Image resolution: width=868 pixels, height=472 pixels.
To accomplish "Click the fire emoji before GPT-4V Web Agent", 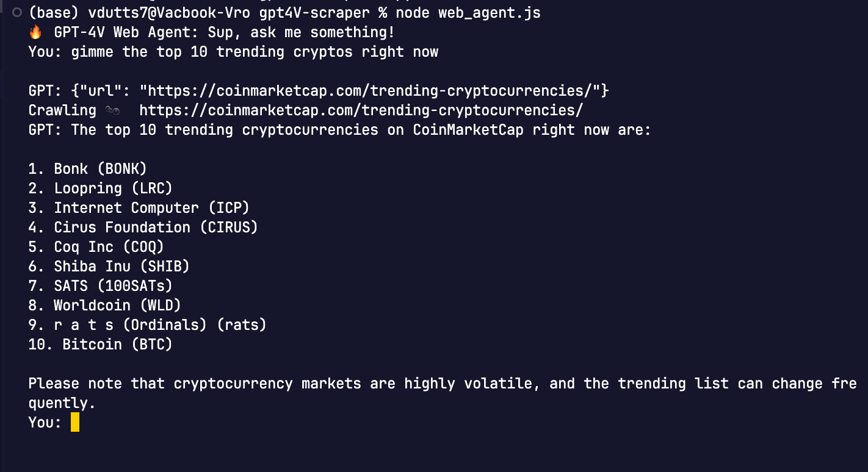I will pyautogui.click(x=34, y=32).
